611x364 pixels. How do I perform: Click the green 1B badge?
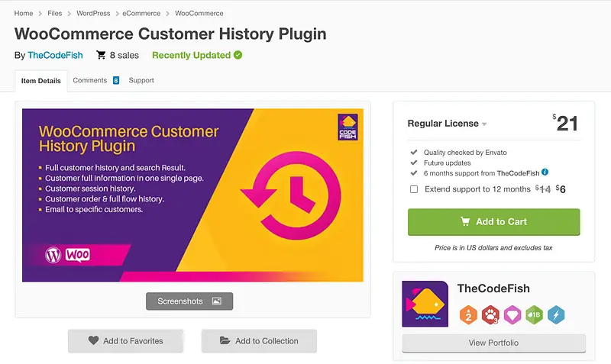[x=533, y=314]
